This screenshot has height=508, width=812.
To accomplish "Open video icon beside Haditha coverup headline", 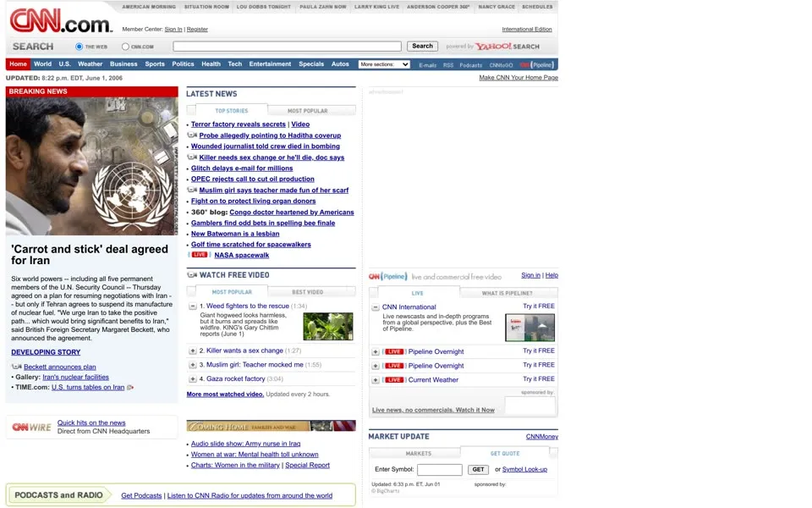I will pyautogui.click(x=192, y=135).
